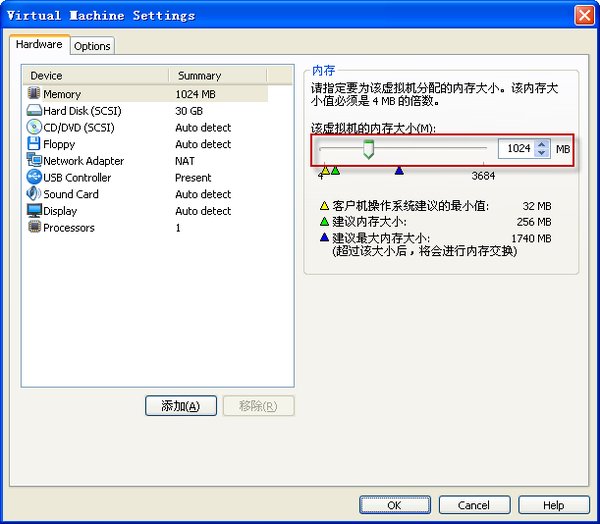600x524 pixels.
Task: Click the green triangle legend icon for 256 MB
Action: click(x=324, y=221)
